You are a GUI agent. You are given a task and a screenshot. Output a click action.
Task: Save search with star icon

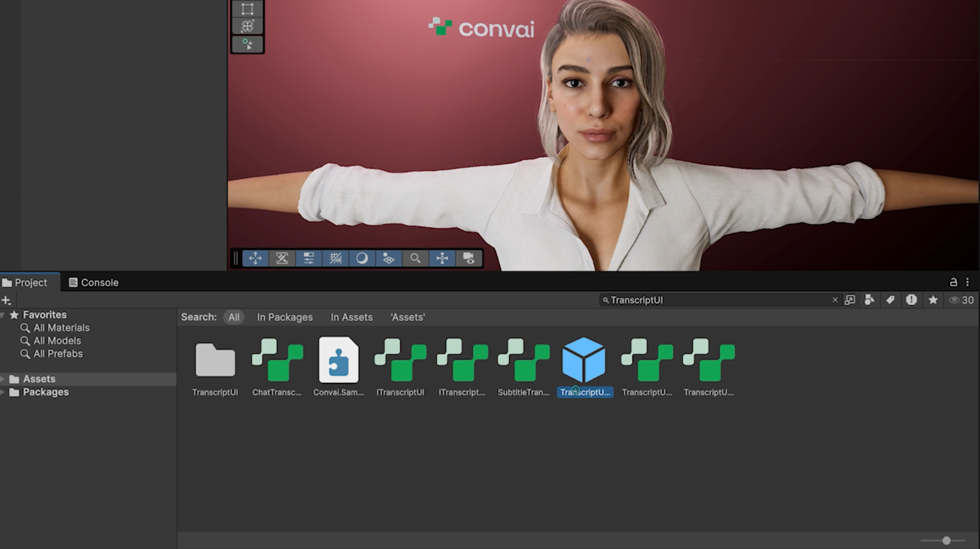pos(933,300)
